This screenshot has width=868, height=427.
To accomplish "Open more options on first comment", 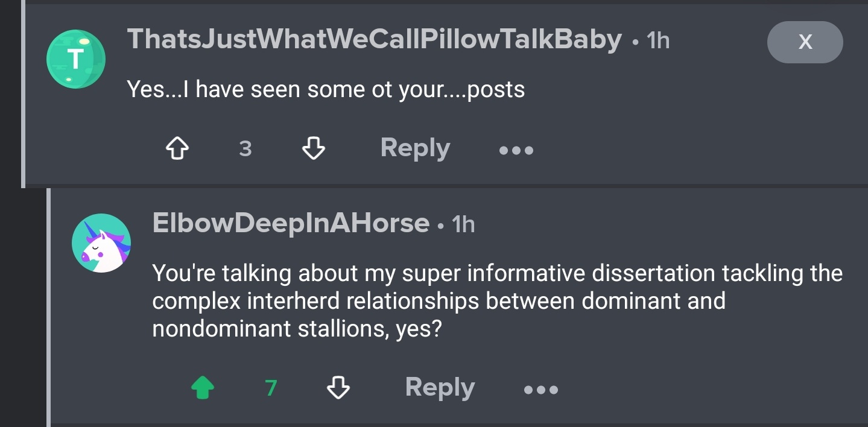I will [x=516, y=150].
